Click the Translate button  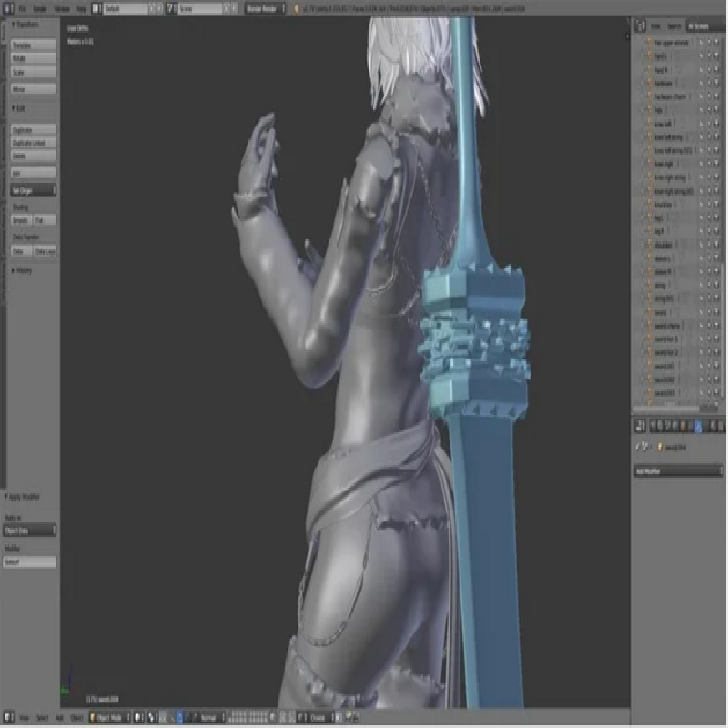tap(34, 45)
